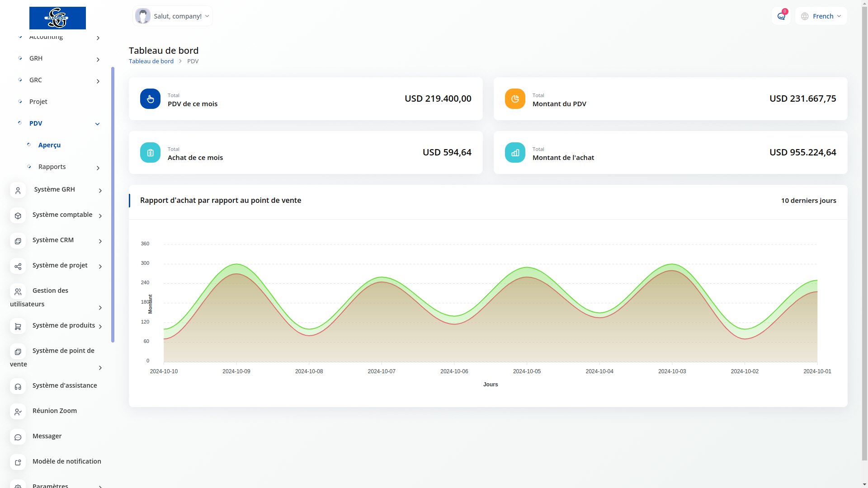Collapse the PDV sidebar section
This screenshot has width=868, height=488.
[97, 124]
